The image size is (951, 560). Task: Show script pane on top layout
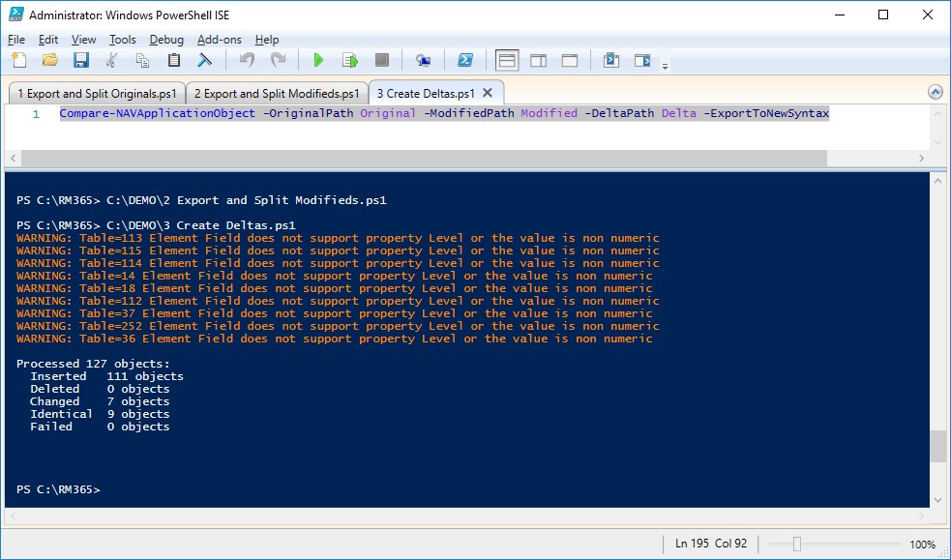click(x=507, y=60)
